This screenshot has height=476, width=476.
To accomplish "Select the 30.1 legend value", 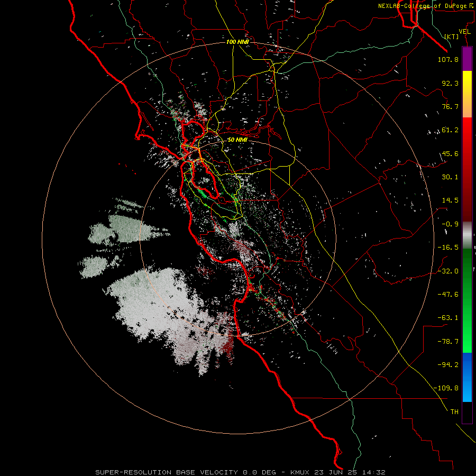I will tap(450, 177).
